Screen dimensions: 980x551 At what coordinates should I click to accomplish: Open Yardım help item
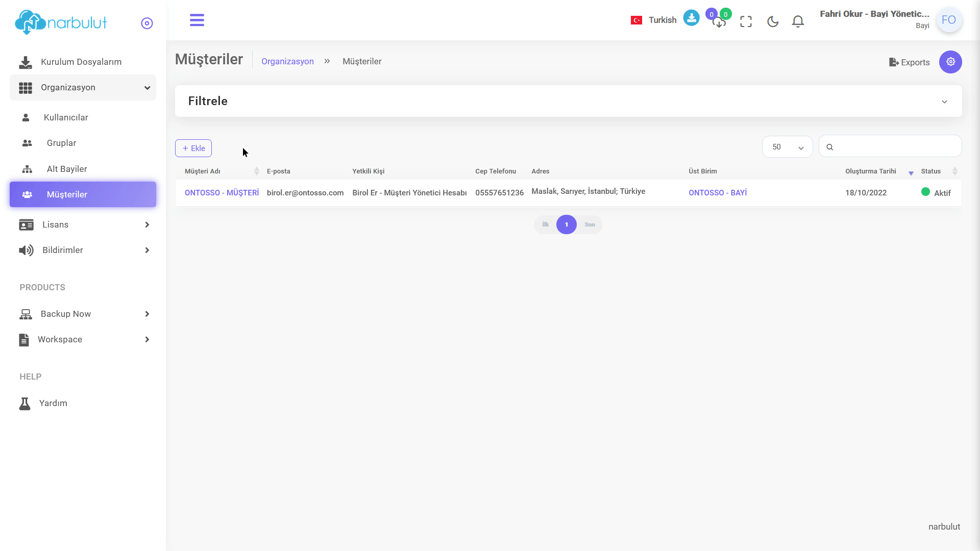coord(83,404)
